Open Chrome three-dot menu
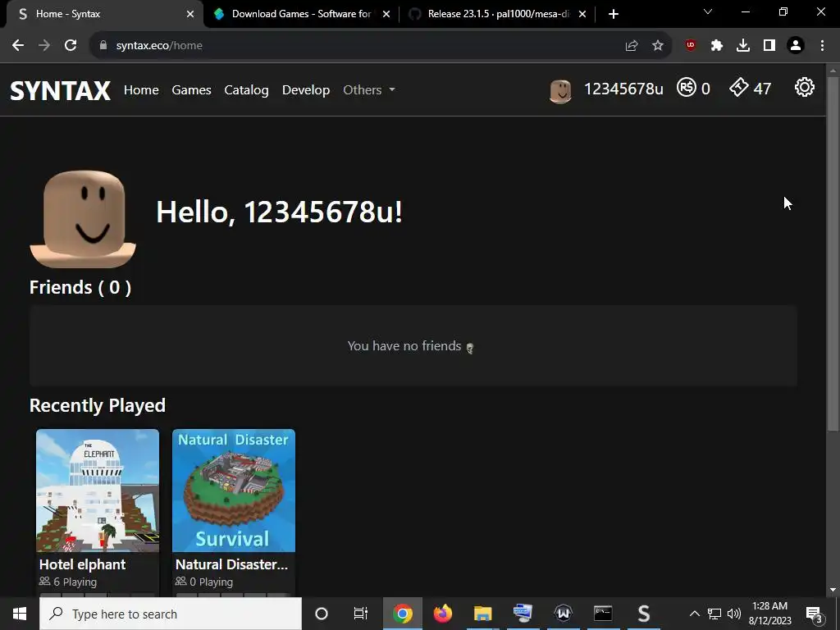Image resolution: width=840 pixels, height=630 pixels. click(822, 46)
